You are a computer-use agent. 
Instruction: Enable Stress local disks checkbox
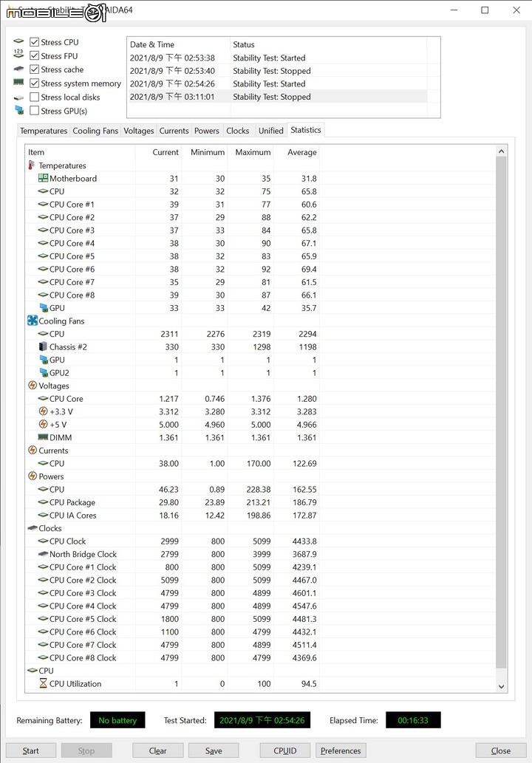tap(34, 97)
